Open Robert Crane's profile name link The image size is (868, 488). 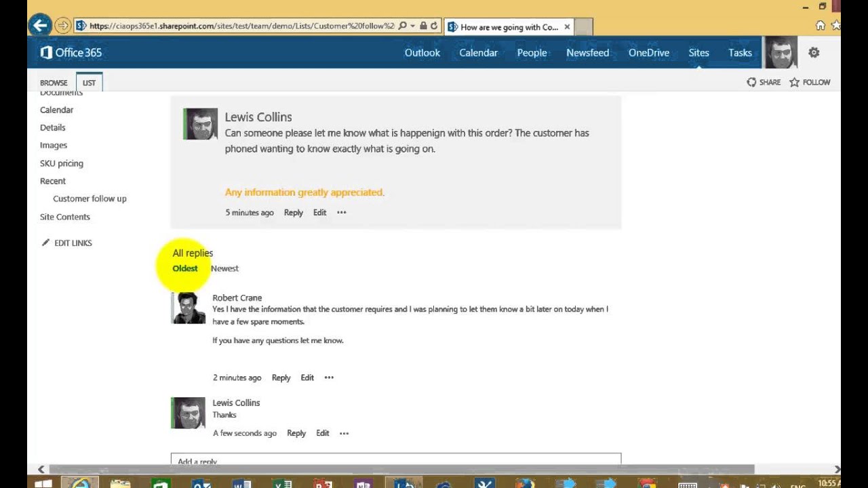237,298
